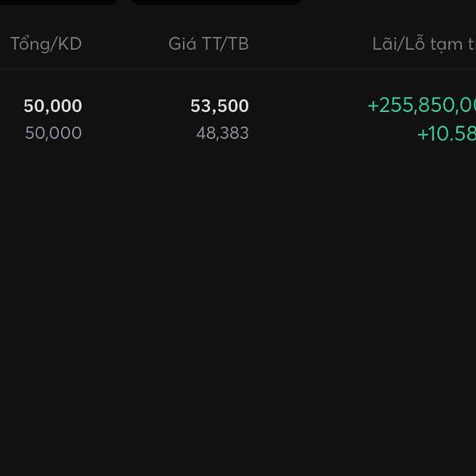This screenshot has height=476, width=476.
Task: Click the green +10.58 profit percentage
Action: (446, 133)
